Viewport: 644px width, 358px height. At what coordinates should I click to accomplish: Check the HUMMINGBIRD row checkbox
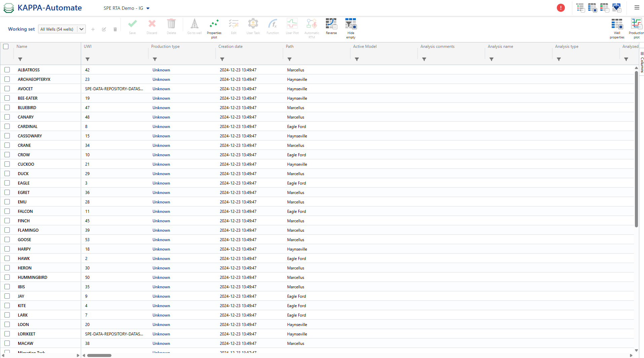(x=7, y=277)
